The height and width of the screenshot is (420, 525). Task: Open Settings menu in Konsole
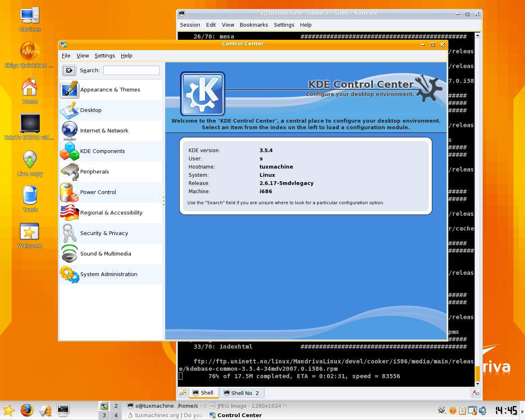(x=284, y=25)
